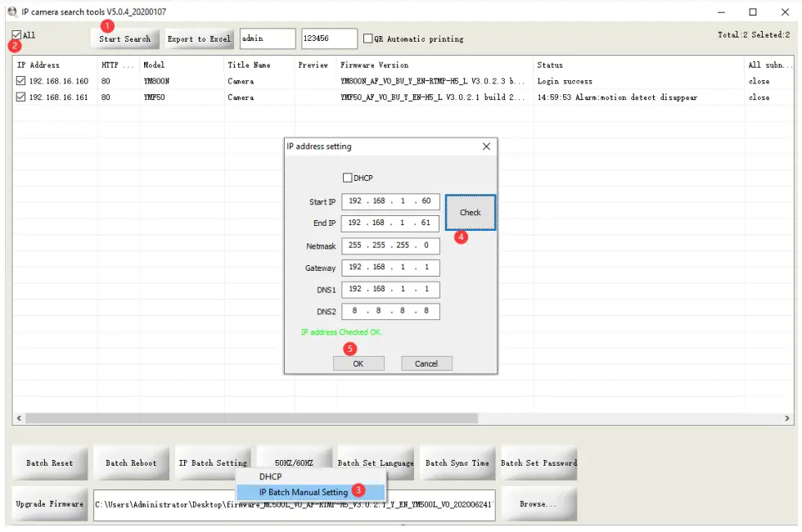
Task: Click the 50HZ/60HZ setting button
Action: pos(293,462)
